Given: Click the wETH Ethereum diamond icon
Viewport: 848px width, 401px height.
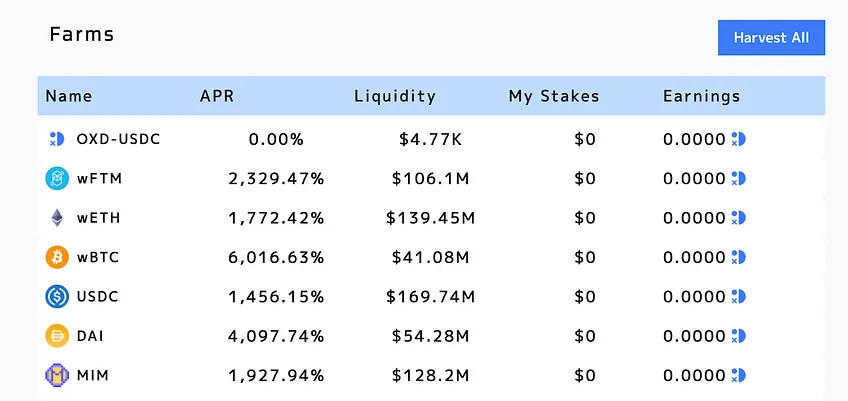Looking at the screenshot, I should click(x=57, y=218).
